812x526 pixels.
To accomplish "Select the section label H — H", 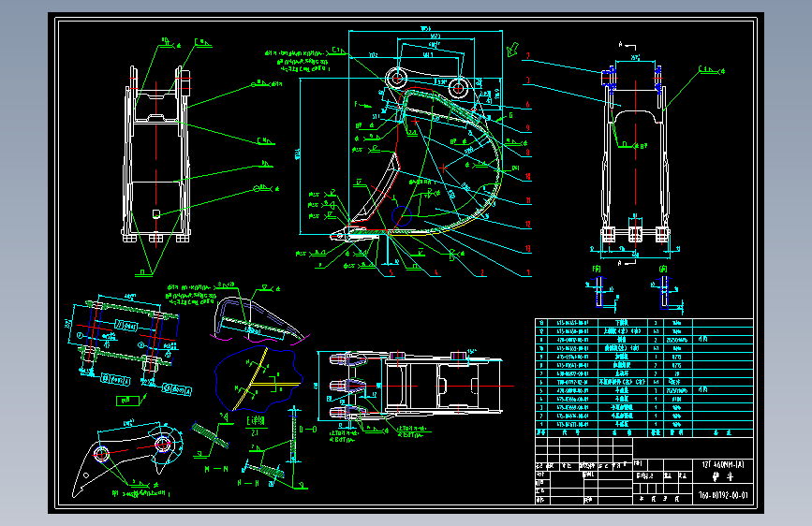I will pos(248,483).
